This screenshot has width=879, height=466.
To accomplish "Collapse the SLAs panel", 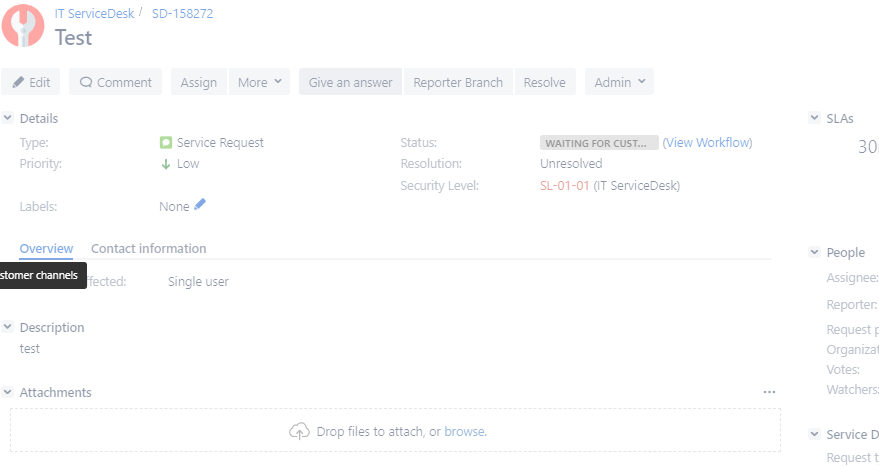I will coord(814,118).
